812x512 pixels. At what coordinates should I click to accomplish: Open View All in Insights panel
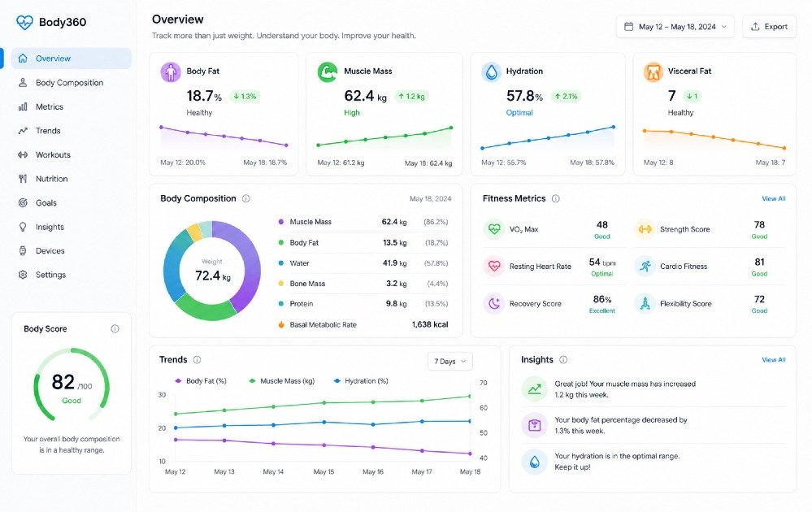[x=773, y=360]
